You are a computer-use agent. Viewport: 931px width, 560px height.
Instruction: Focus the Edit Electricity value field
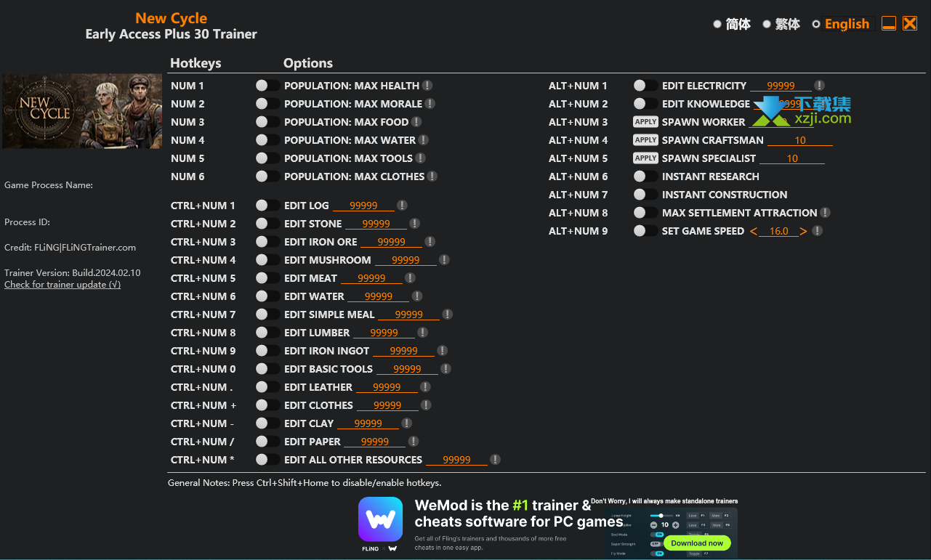coord(781,86)
